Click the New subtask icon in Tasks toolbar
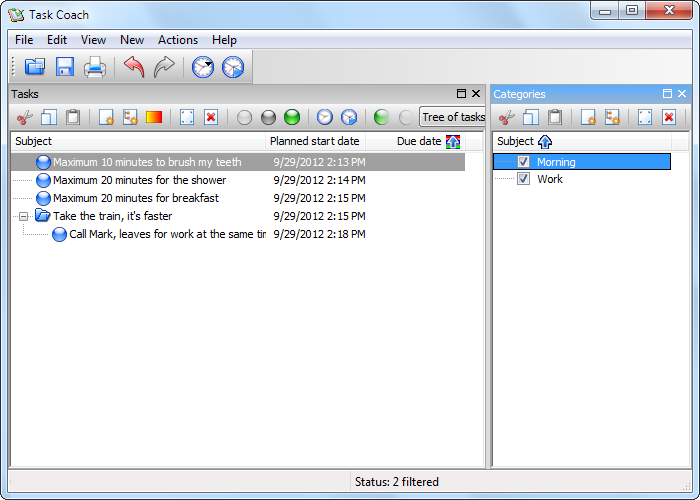Screen dimensions: 700x500 [130, 117]
